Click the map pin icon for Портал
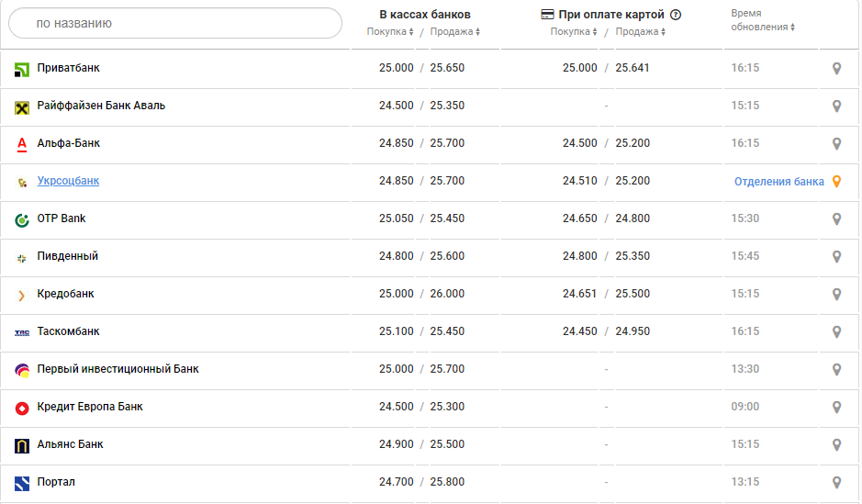Screen dimensions: 862x504 [836, 483]
